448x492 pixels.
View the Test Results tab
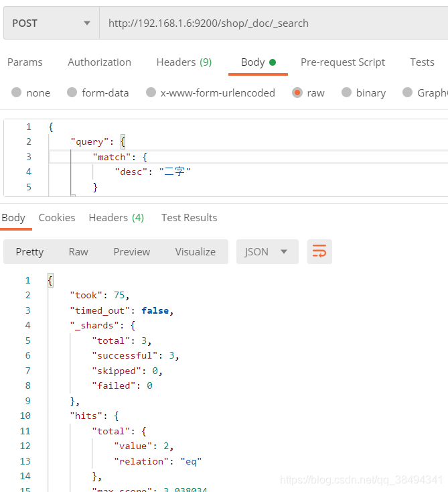189,218
